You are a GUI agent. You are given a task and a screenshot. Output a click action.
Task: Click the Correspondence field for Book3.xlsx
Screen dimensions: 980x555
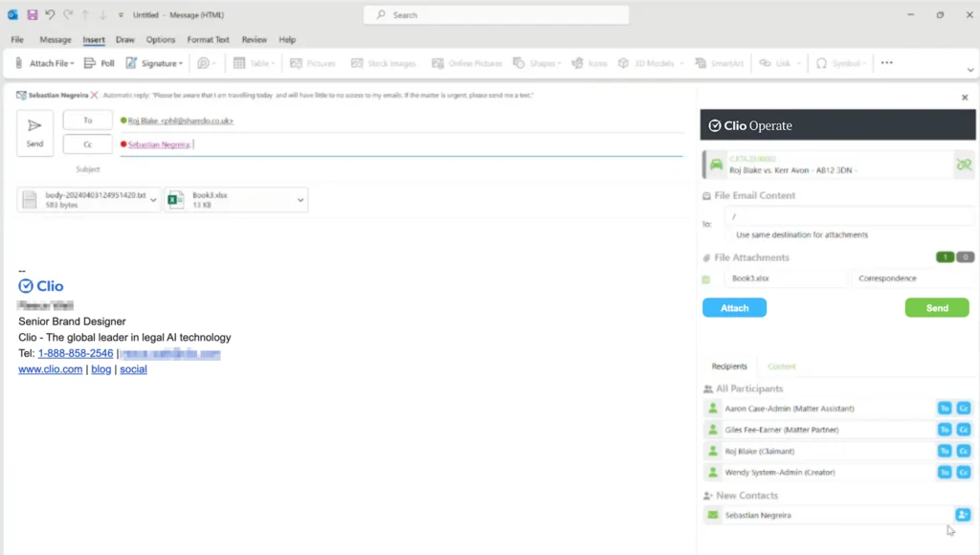click(909, 278)
